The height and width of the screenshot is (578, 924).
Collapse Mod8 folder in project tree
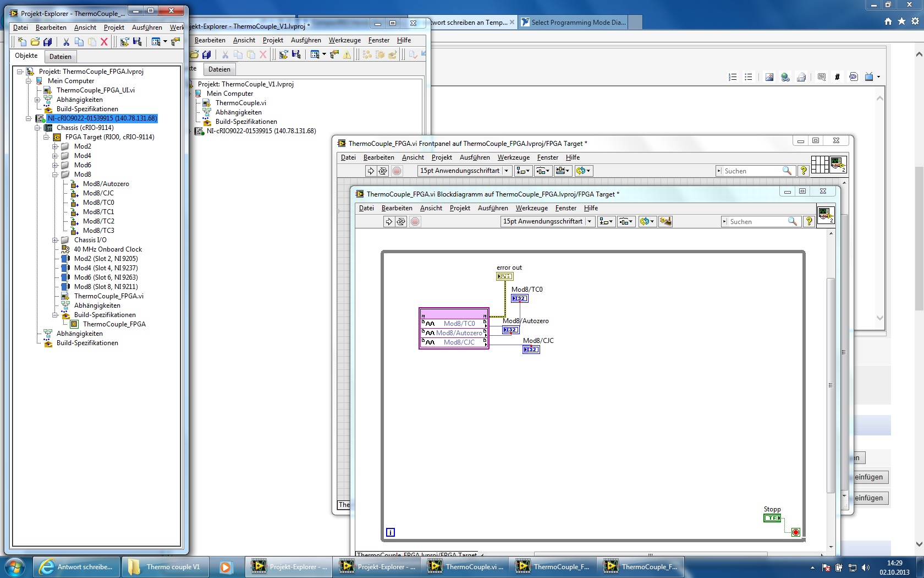pyautogui.click(x=55, y=175)
